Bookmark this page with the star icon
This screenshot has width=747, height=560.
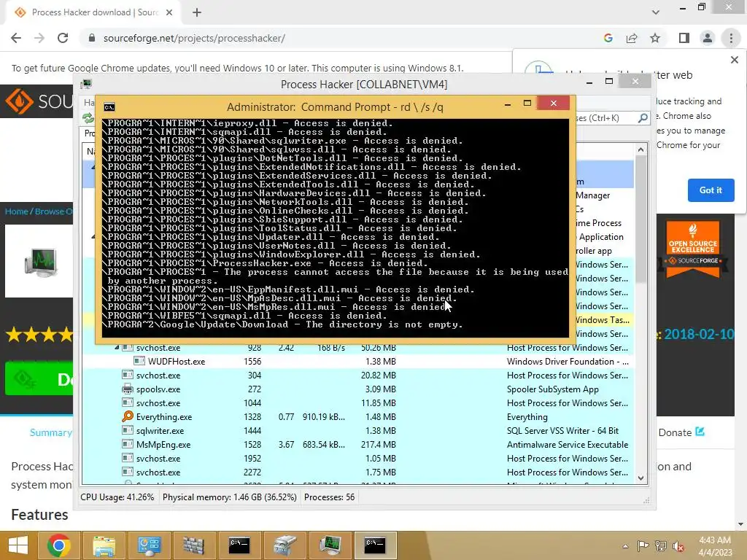655,38
